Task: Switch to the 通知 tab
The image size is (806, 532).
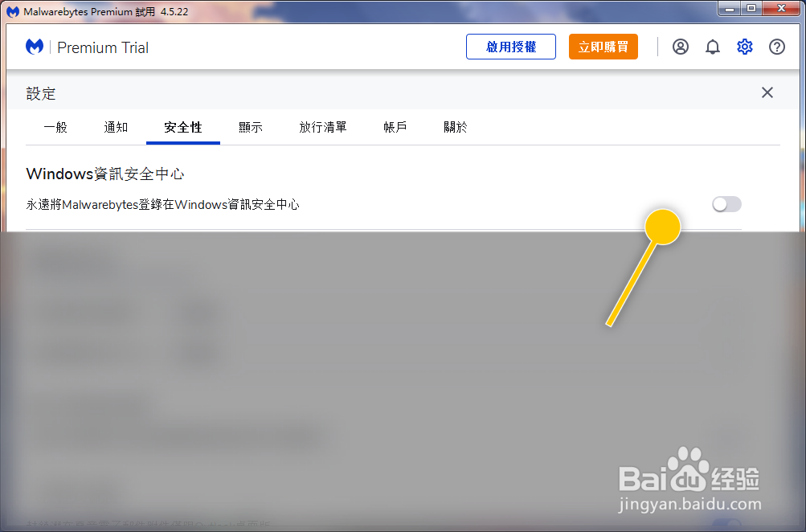Action: click(x=116, y=127)
